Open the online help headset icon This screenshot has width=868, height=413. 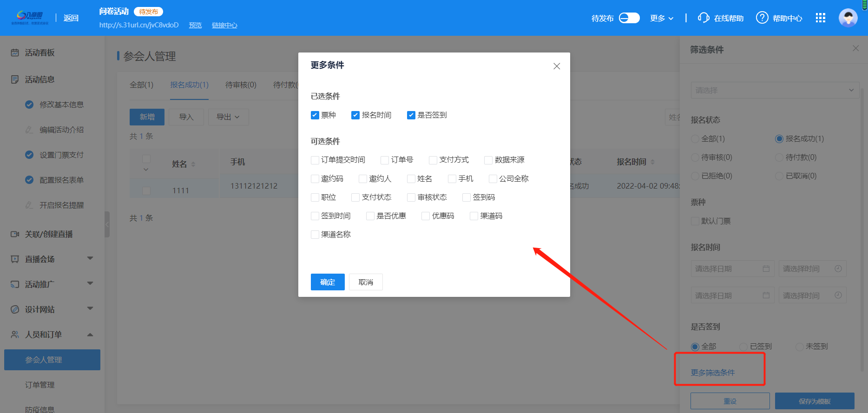(x=704, y=18)
